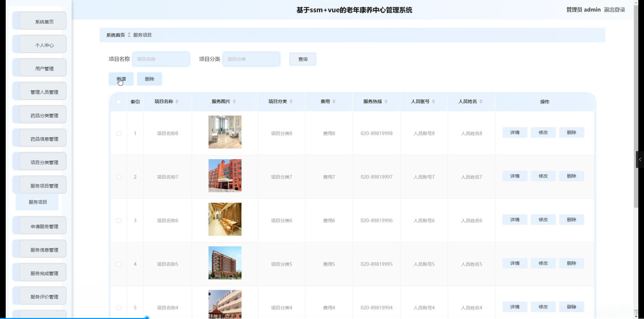The height and width of the screenshot is (319, 644).
Task: Click 修改 for 项目名称8
Action: [543, 133]
